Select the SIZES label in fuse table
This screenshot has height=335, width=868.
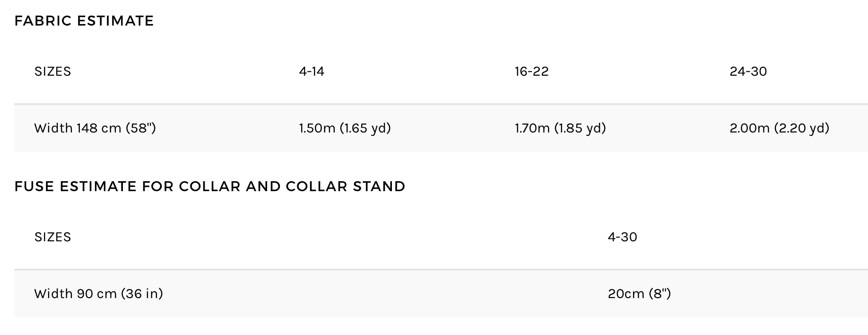tap(52, 237)
